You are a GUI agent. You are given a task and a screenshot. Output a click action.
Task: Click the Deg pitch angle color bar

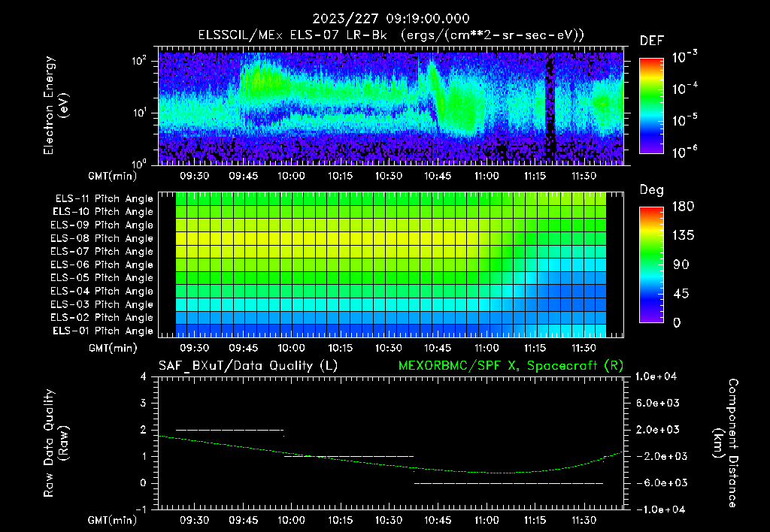651,264
